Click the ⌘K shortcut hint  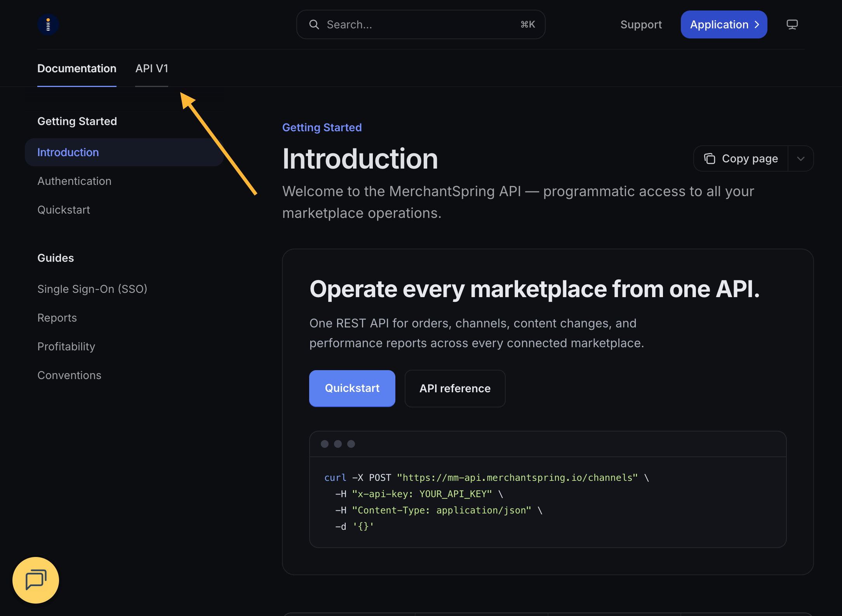coord(528,24)
